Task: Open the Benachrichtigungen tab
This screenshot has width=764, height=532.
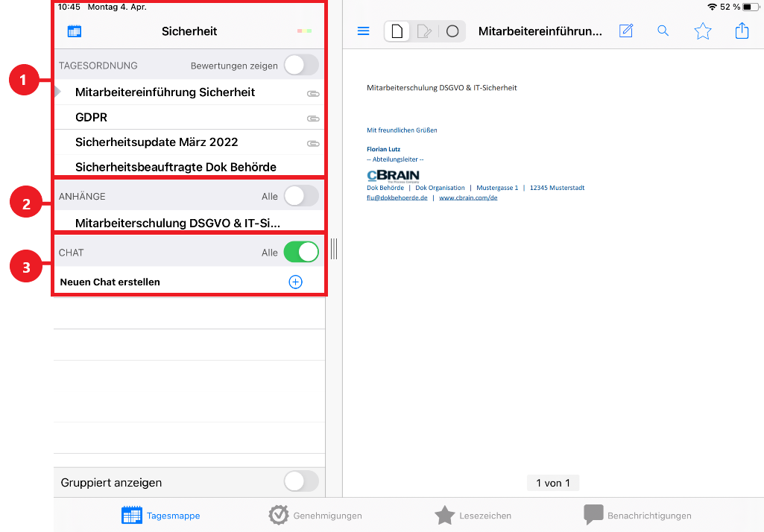Action: (637, 515)
